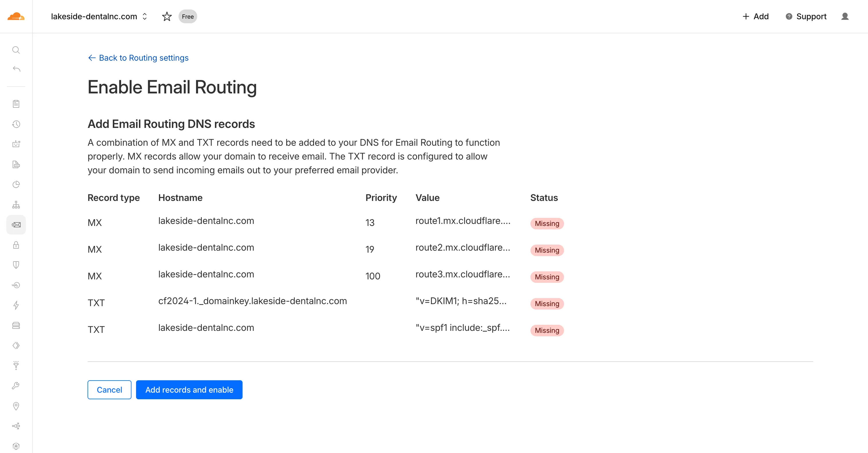Open the Security shield icon
868x453 pixels.
point(16,265)
